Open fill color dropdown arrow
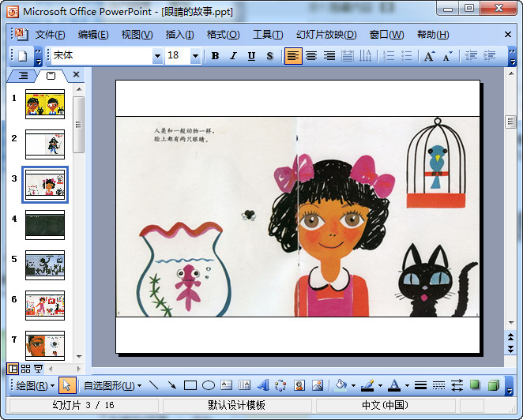Screen dimensions: 523x420 point(353,386)
